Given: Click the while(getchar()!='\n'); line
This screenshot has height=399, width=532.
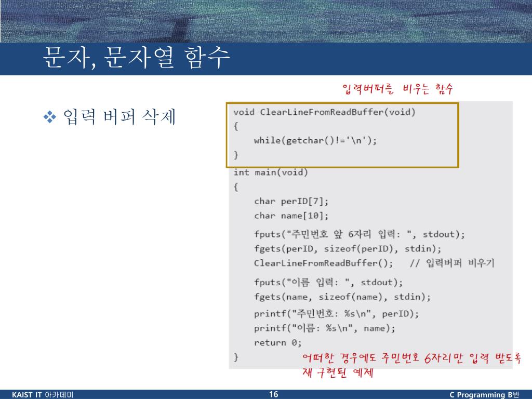Looking at the screenshot, I should pyautogui.click(x=315, y=140).
